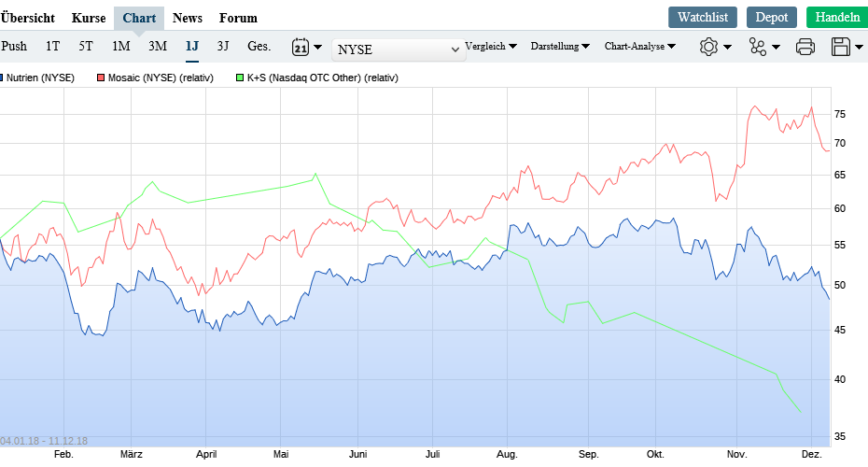This screenshot has width=868, height=467.
Task: Open the NYSE exchange dropdown
Action: [x=399, y=50]
